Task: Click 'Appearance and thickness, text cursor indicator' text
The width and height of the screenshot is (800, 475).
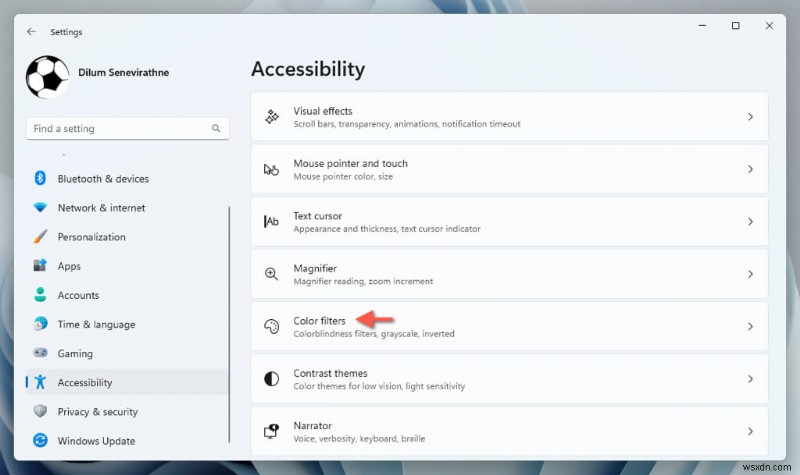Action: click(x=387, y=229)
